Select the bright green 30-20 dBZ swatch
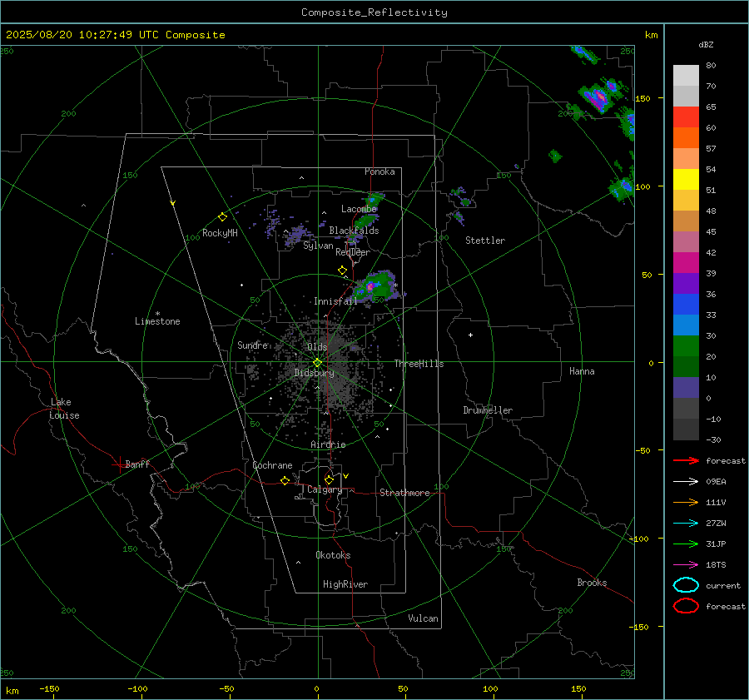 [686, 346]
